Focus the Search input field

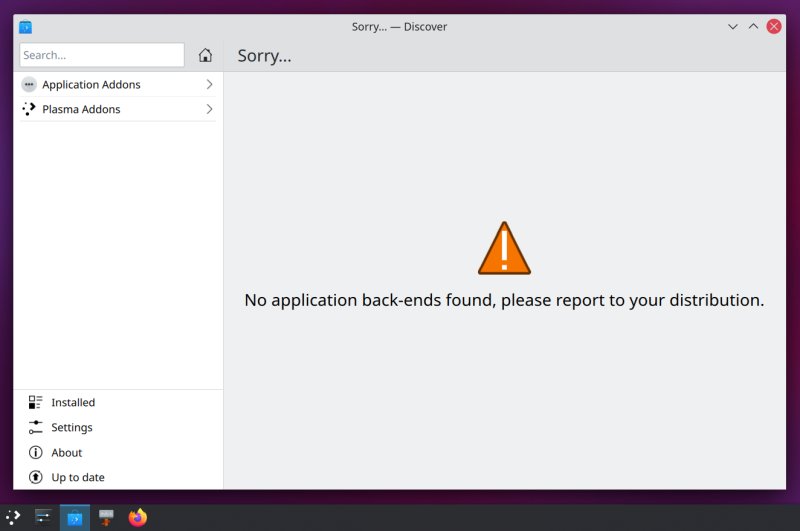click(x=102, y=55)
